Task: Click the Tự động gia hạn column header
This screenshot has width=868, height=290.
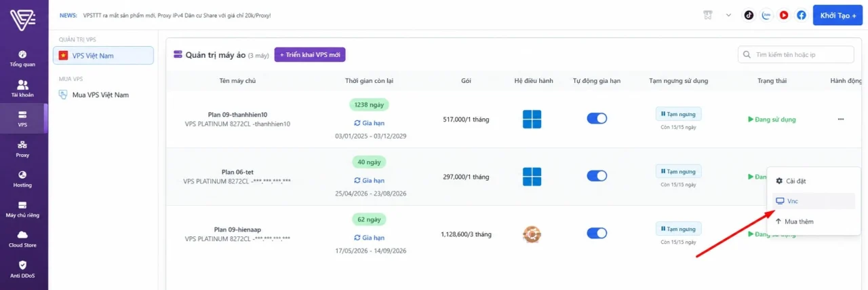Action: click(597, 80)
